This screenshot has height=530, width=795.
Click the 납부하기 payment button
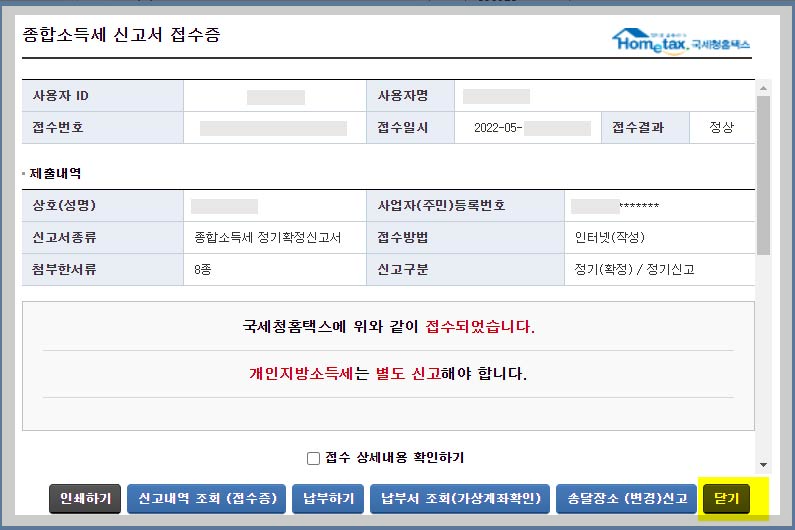click(328, 499)
